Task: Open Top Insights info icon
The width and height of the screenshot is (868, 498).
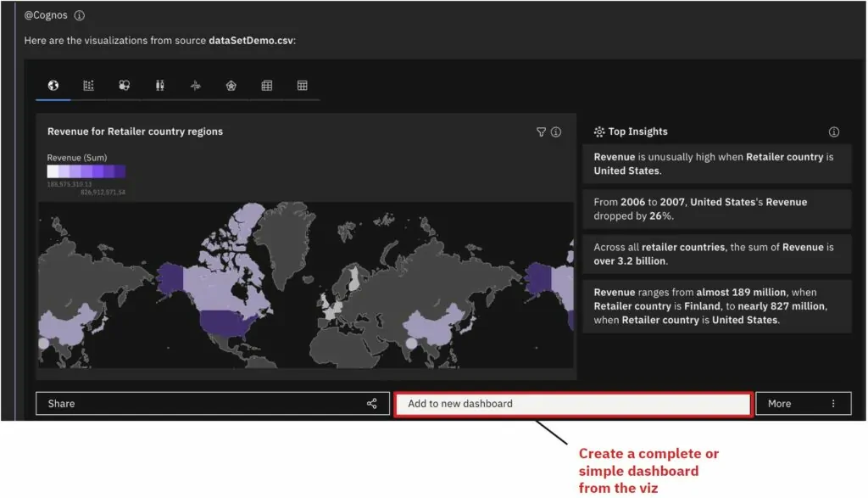Action: (833, 132)
